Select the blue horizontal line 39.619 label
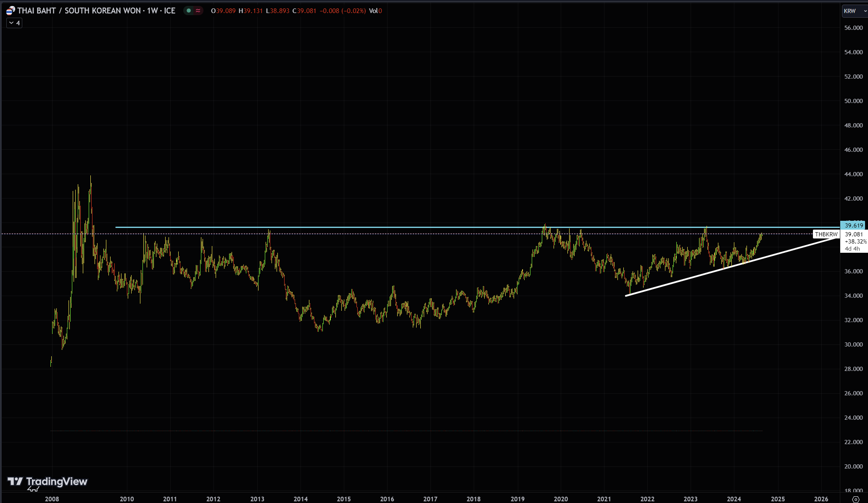868x503 pixels. tap(853, 226)
